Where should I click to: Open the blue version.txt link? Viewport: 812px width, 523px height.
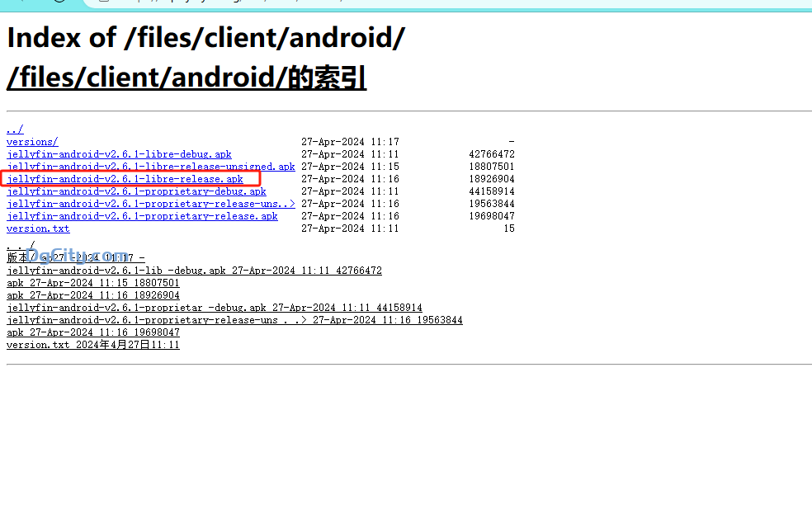coord(38,229)
